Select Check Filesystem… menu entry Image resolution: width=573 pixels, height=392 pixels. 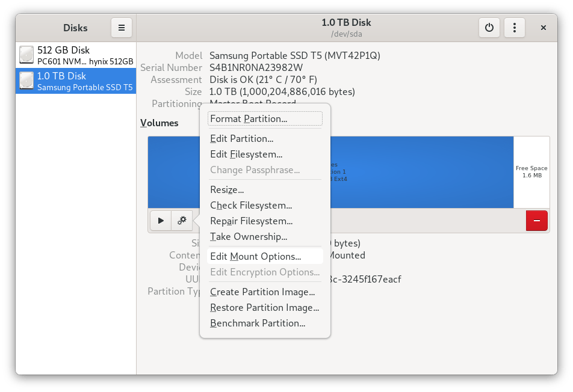click(x=265, y=206)
